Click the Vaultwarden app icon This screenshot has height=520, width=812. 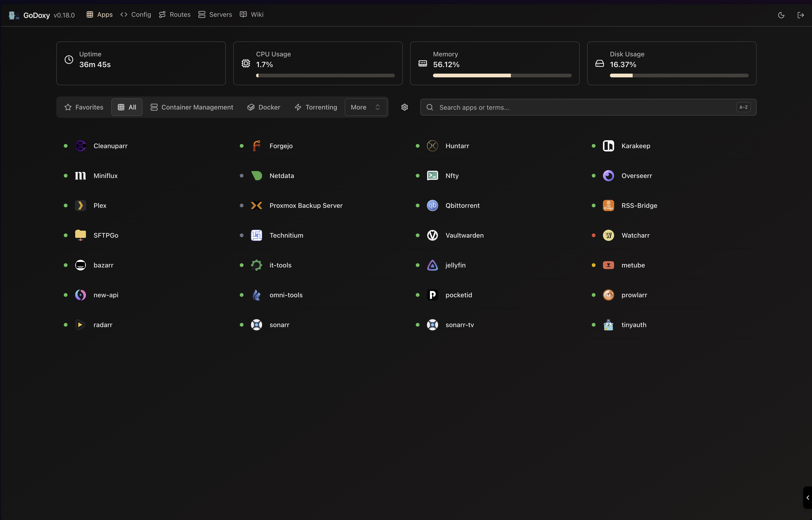click(432, 235)
